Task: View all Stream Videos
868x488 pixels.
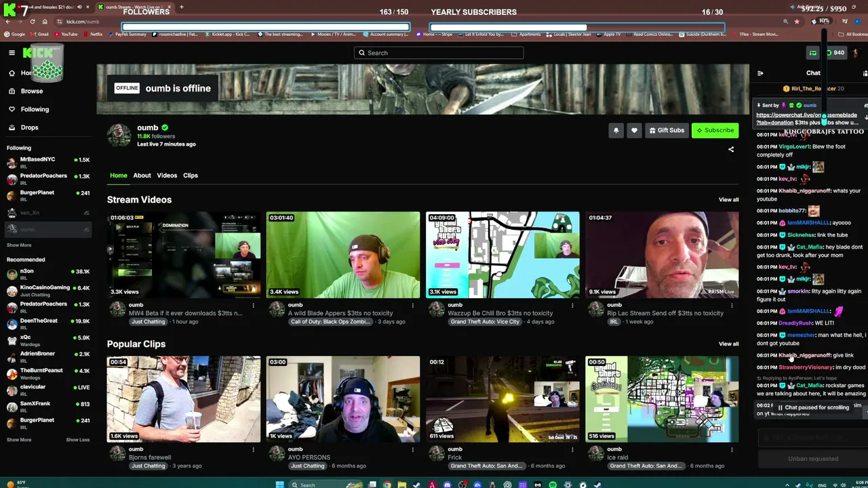Action: click(729, 200)
